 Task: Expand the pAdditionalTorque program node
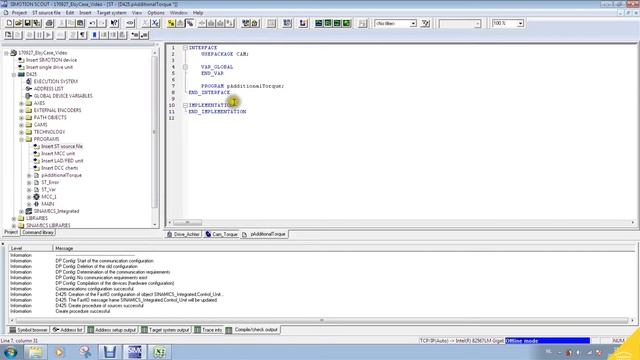pyautogui.click(x=29, y=176)
